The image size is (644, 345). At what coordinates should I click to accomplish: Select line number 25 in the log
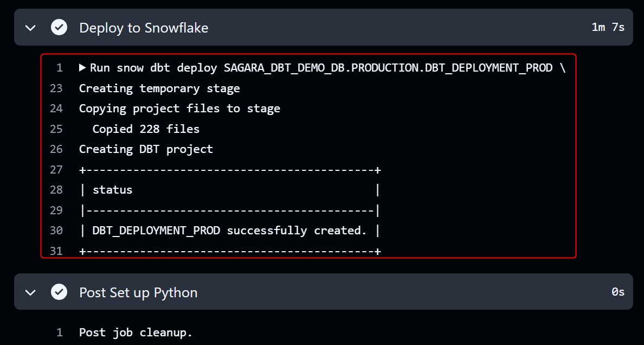56,129
